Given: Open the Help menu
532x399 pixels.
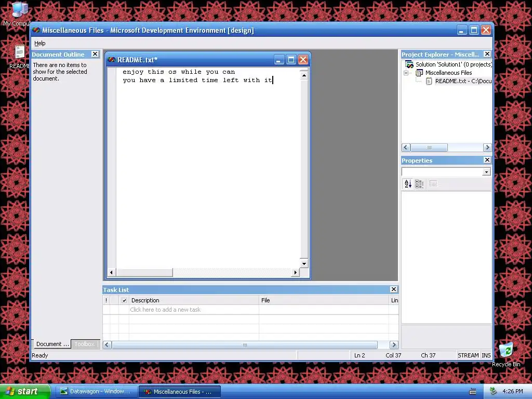Looking at the screenshot, I should tap(39, 43).
